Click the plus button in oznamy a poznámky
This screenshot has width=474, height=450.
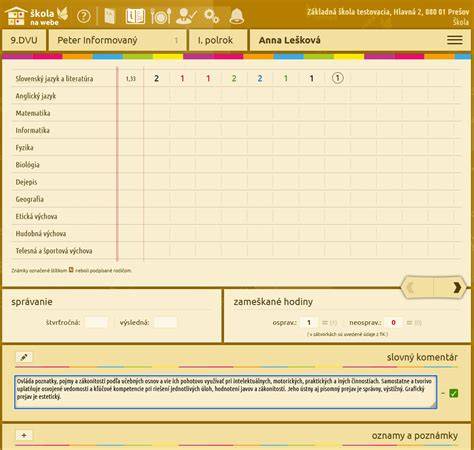24,435
